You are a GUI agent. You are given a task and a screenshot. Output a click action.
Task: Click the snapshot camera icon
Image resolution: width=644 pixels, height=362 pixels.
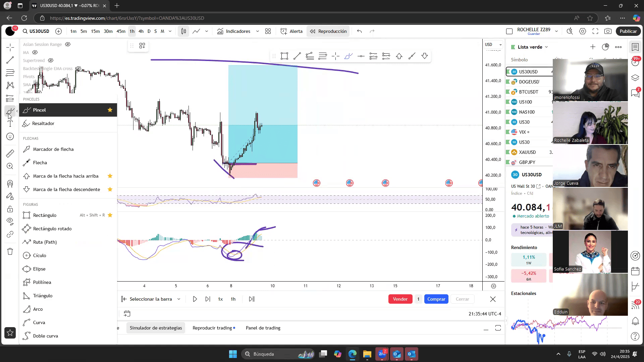[x=608, y=31]
